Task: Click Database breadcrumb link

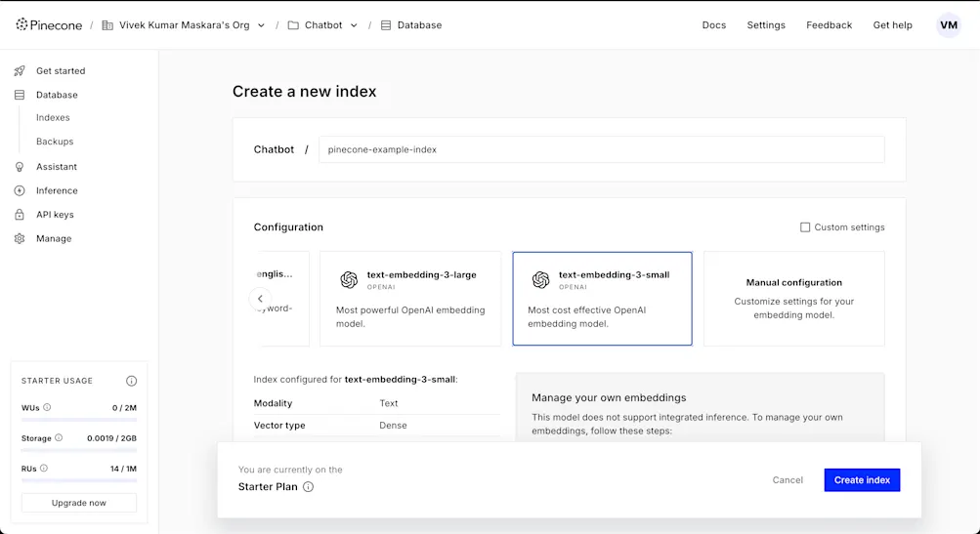Action: 419,25
